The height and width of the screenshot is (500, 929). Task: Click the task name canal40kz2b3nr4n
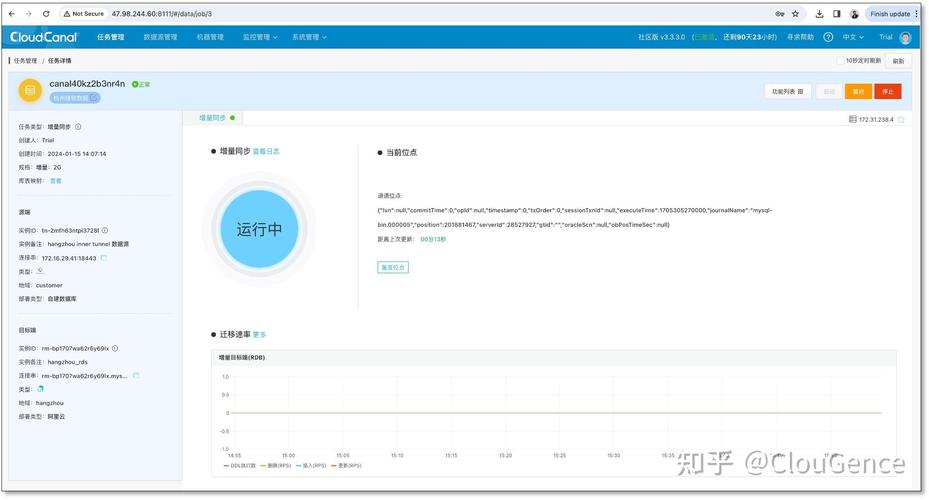pyautogui.click(x=87, y=84)
